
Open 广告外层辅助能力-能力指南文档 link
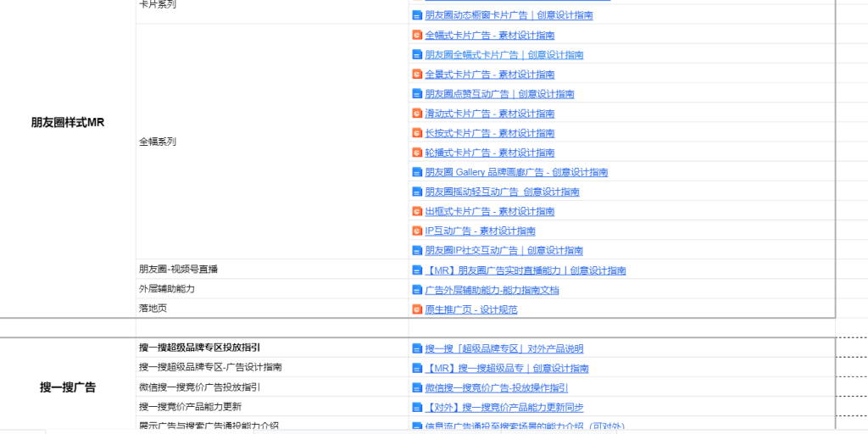492,290
